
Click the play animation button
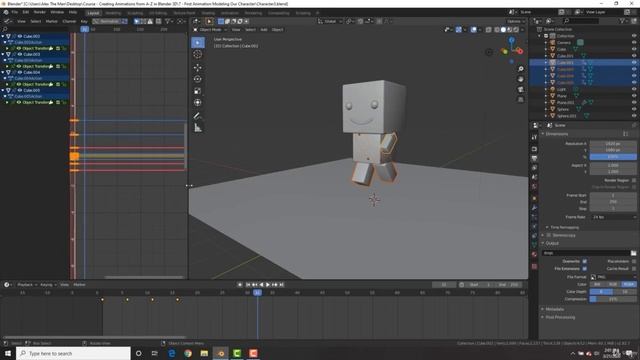coord(268,284)
